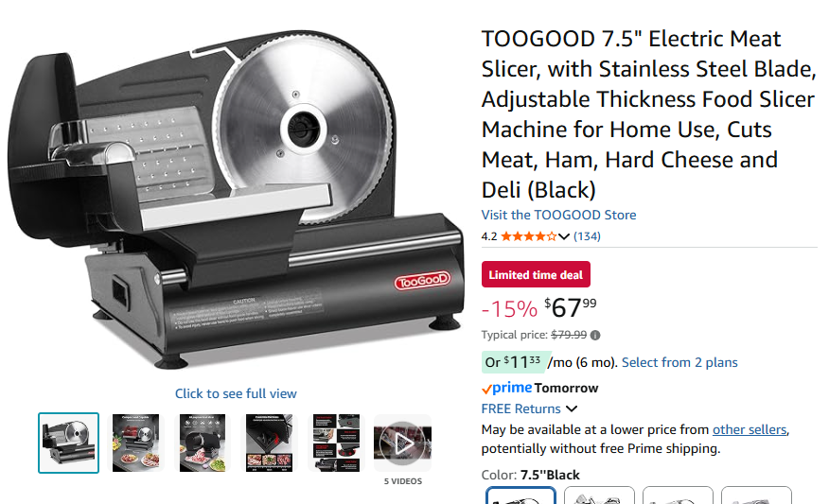Select the fourth thumbnail image
The height and width of the screenshot is (504, 829).
click(x=269, y=443)
